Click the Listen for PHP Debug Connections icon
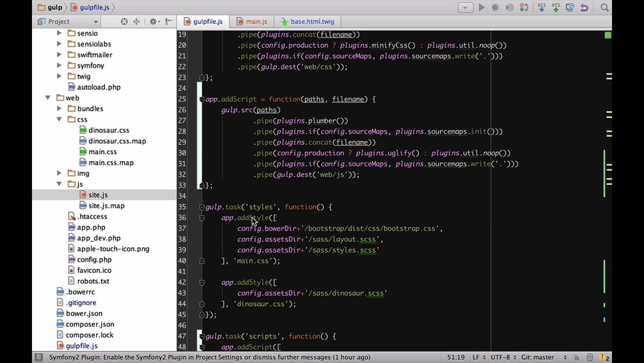This screenshot has height=363, width=644. (524, 8)
